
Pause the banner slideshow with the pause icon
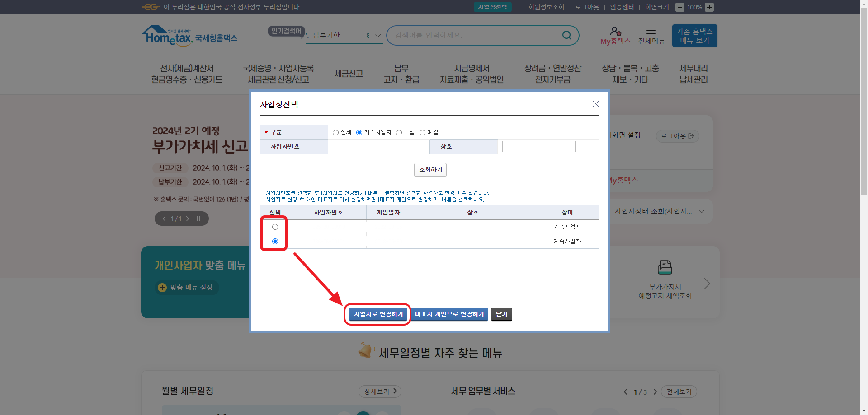pos(198,219)
